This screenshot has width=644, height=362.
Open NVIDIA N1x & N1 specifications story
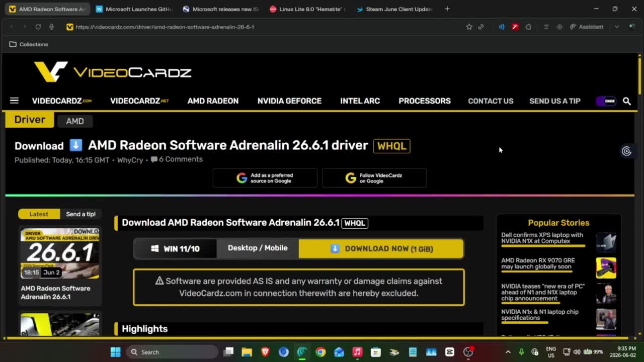tap(540, 315)
